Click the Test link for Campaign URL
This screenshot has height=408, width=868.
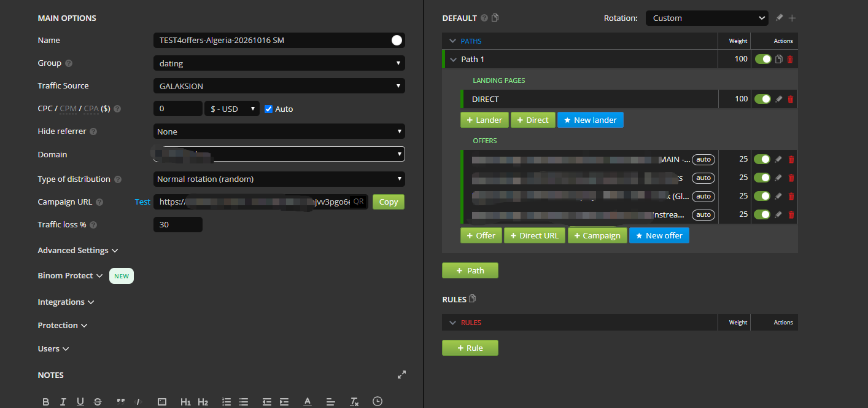[x=142, y=202]
